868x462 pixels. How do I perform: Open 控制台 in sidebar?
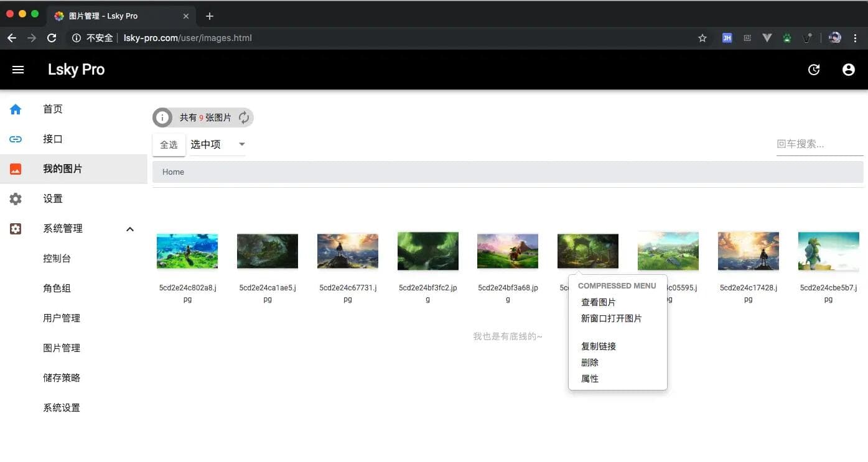click(x=57, y=259)
